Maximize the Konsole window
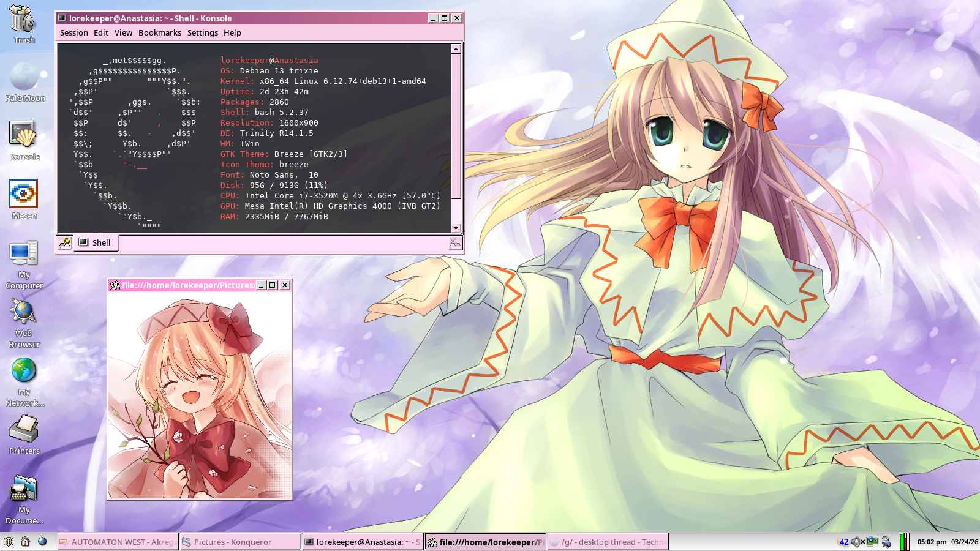 click(445, 18)
